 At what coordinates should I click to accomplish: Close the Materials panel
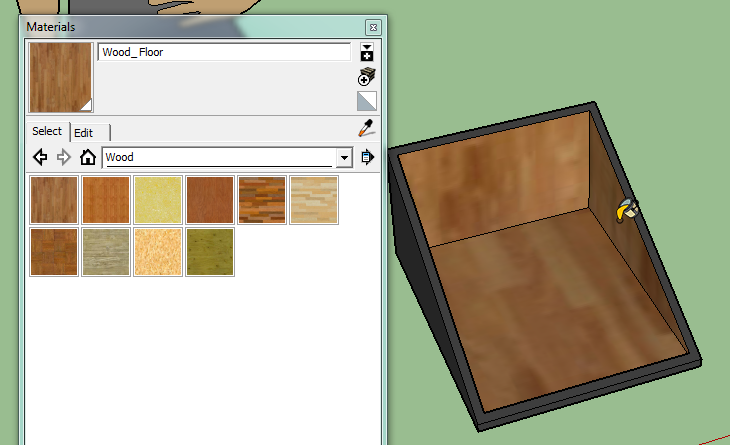[372, 27]
